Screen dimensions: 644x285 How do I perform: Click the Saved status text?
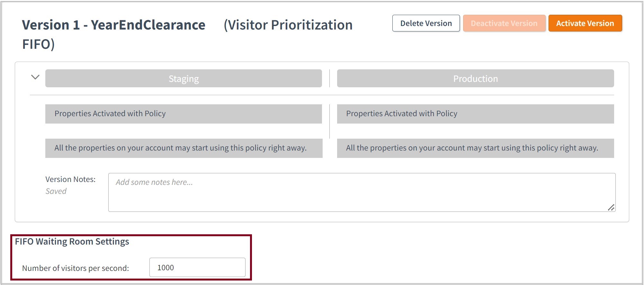(x=56, y=191)
